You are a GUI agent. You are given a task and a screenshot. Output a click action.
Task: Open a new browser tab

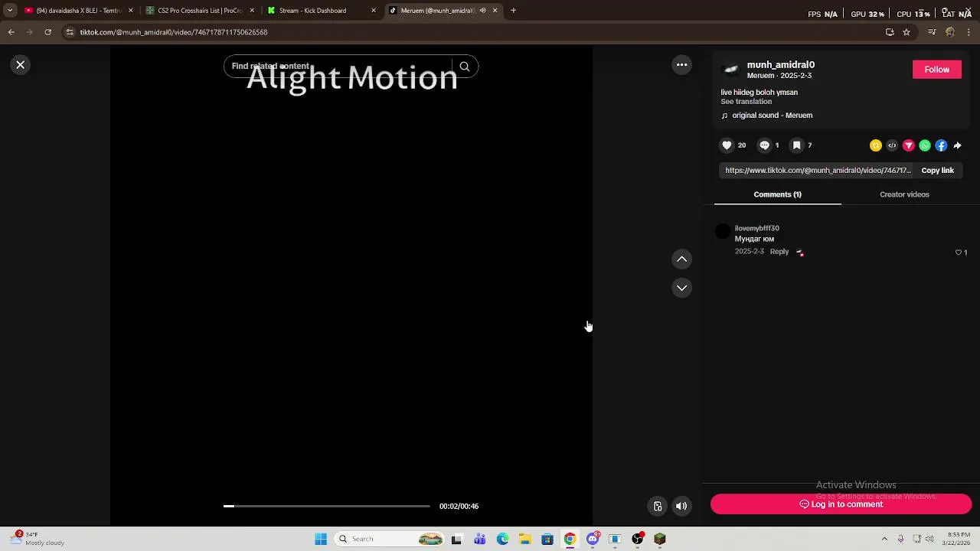click(513, 11)
